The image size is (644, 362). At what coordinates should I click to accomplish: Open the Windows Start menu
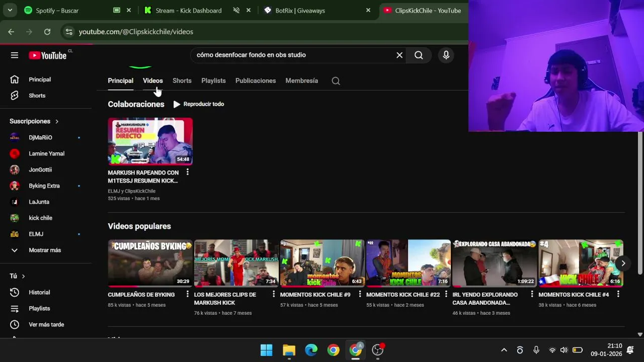click(267, 350)
